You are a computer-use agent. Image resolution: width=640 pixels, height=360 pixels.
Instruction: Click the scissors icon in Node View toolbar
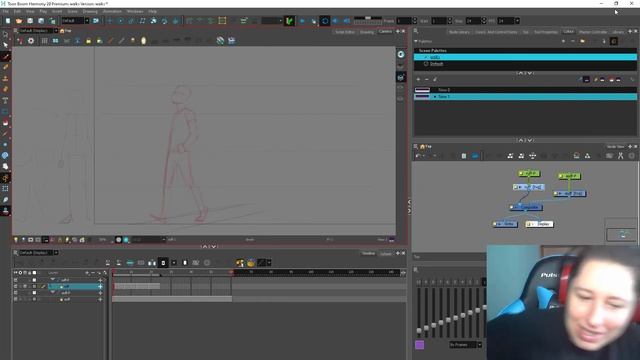tap(620, 156)
